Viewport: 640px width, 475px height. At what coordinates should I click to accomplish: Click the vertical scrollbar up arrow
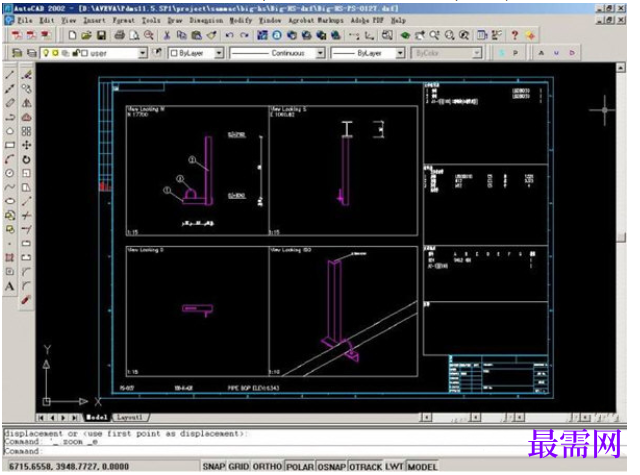tap(621, 67)
